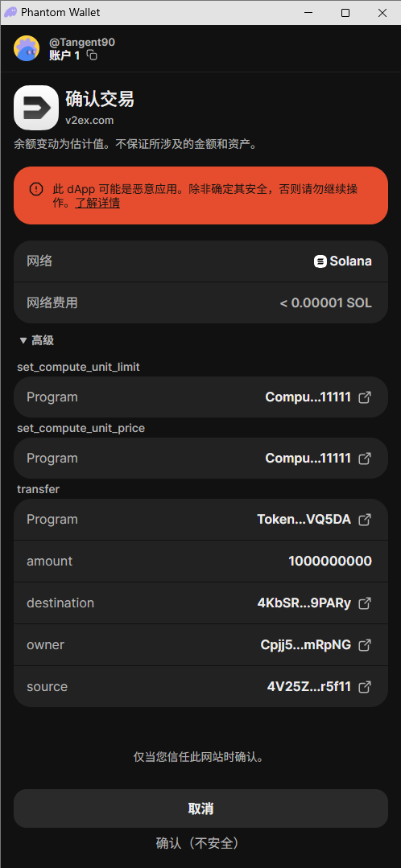Click the Tangent90 account avatar
401x868 pixels.
click(x=27, y=49)
